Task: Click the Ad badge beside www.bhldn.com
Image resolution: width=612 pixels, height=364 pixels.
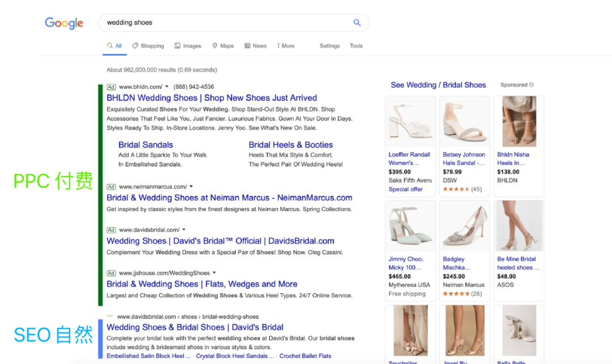Action: tap(111, 87)
